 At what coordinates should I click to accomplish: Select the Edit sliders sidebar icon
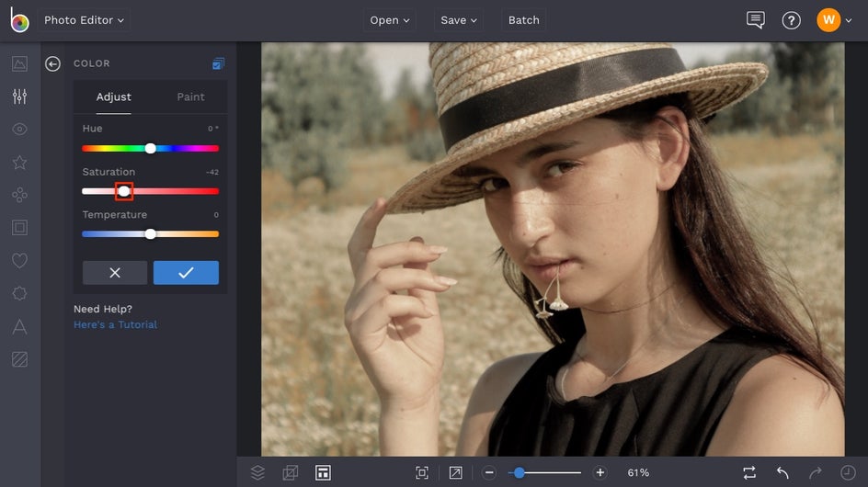(20, 96)
